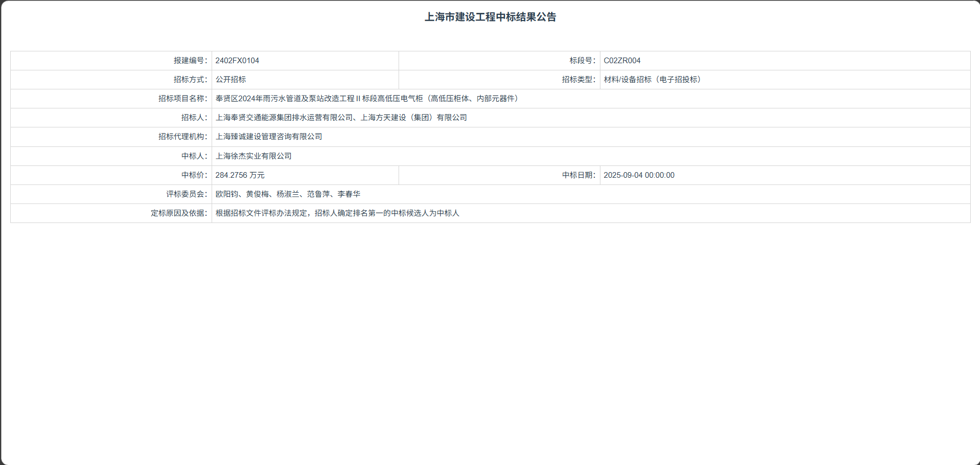The image size is (980, 465).
Task: Click the 招标人 label
Action: [194, 118]
